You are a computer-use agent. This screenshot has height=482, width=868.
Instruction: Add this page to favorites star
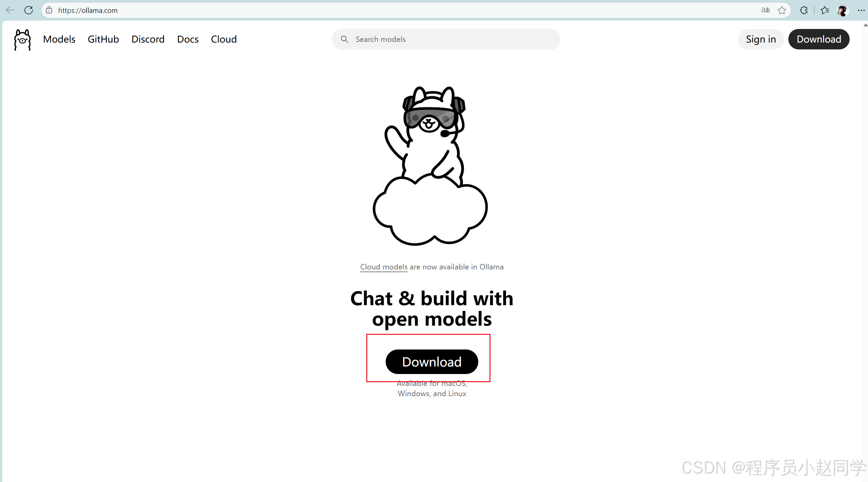[782, 10]
